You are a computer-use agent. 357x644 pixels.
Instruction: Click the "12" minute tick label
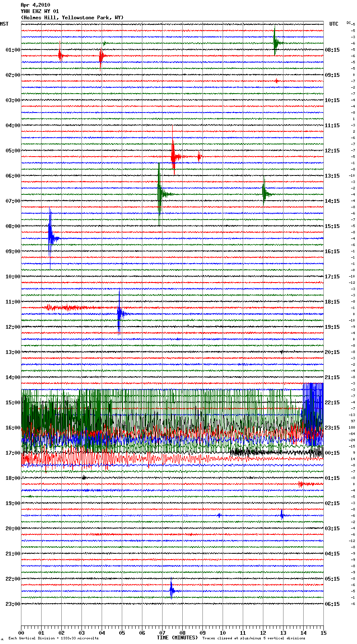click(263, 632)
